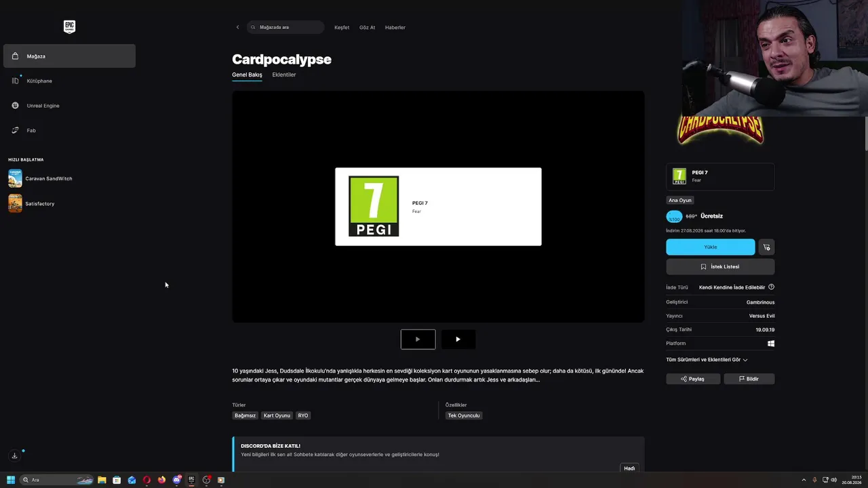This screenshot has height=488, width=868.
Task: Open network settings tray icon
Action: 825,480
